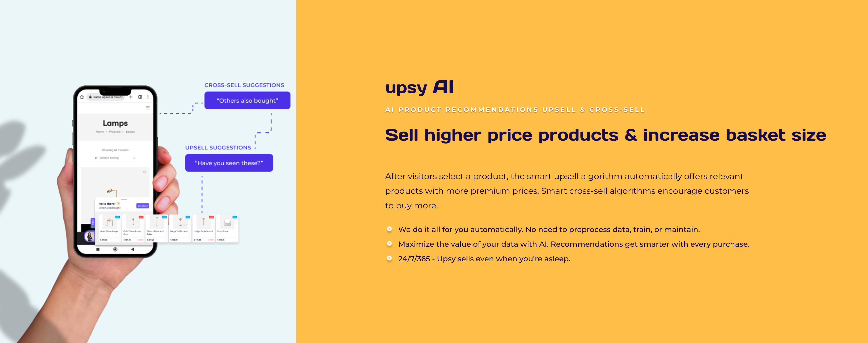The image size is (868, 343).
Task: Go to Home breadcrumb link
Action: [100, 132]
